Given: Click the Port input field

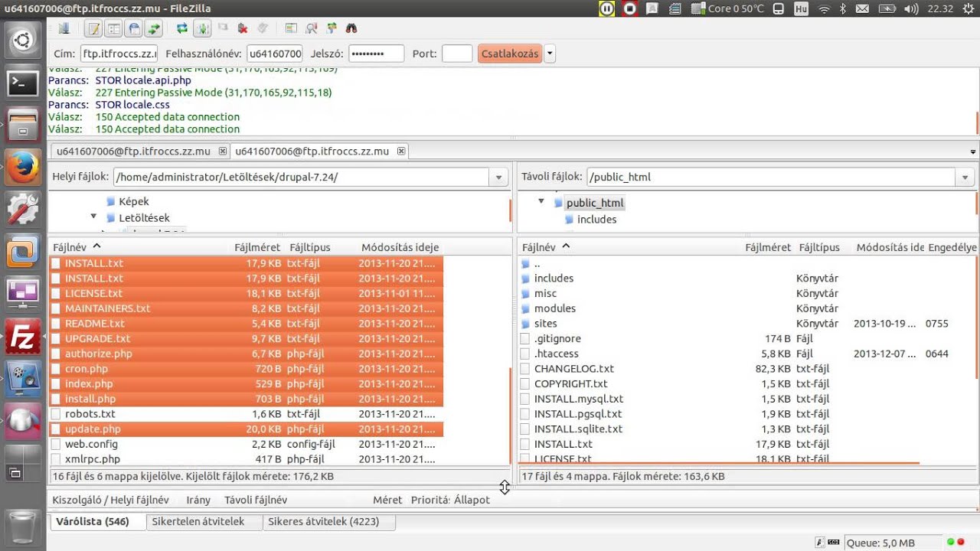Looking at the screenshot, I should coord(457,54).
